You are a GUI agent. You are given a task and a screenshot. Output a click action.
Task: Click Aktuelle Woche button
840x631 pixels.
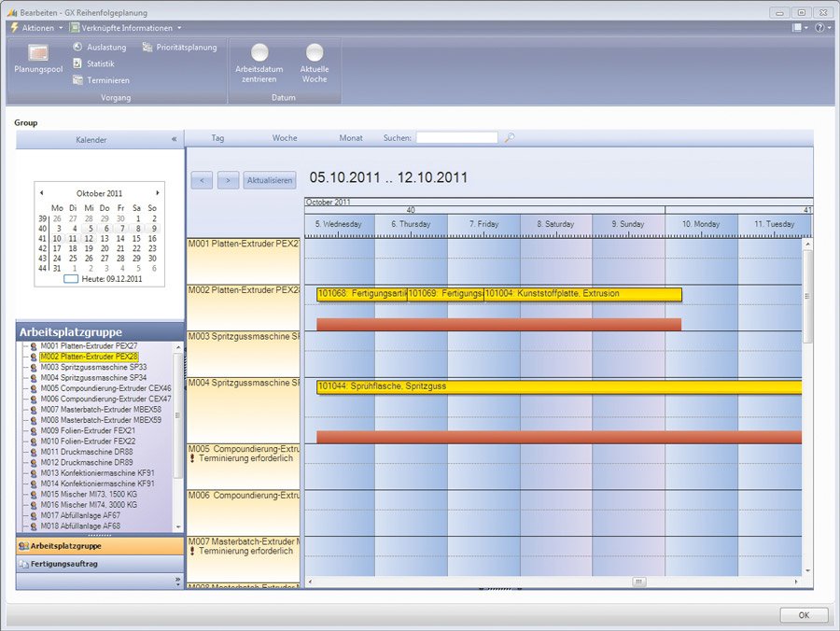(315, 63)
